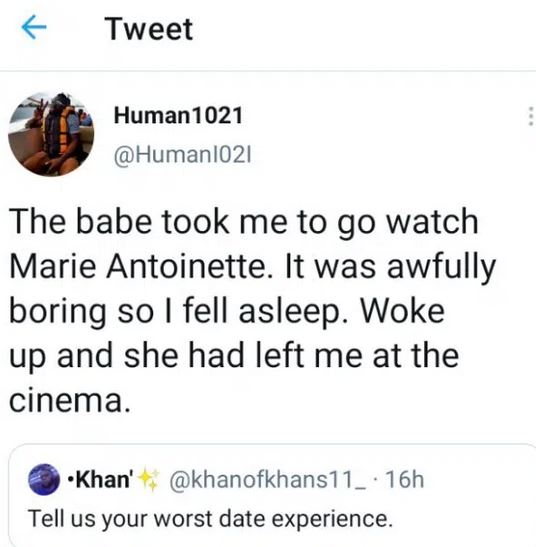Tap the word 'boring' in the tweet
Viewport: 536px width, 547px height.
[x=58, y=312]
